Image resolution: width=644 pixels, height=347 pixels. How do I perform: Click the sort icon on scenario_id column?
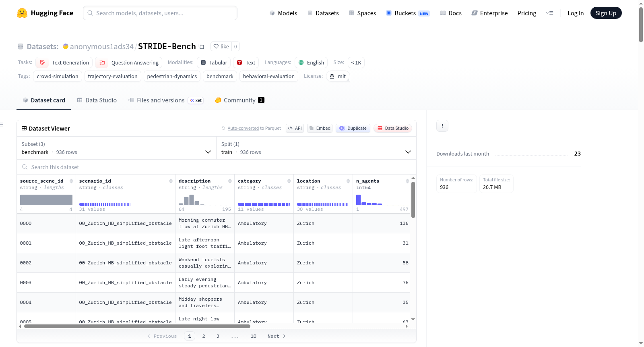click(171, 181)
